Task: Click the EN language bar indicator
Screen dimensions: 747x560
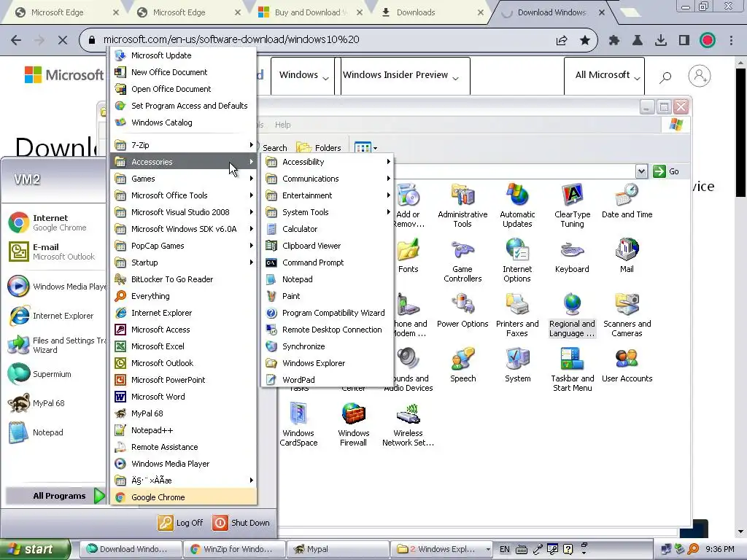Action: pyautogui.click(x=505, y=549)
